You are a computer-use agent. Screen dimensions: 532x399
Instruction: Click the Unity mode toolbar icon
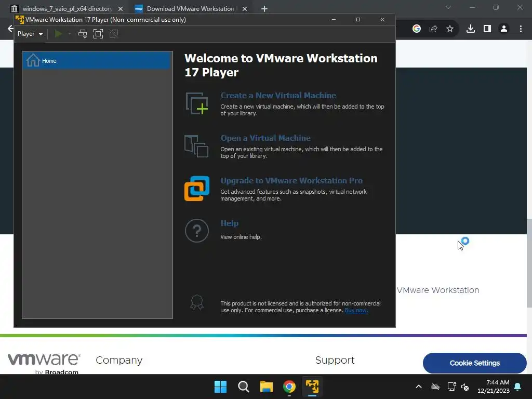coord(114,34)
